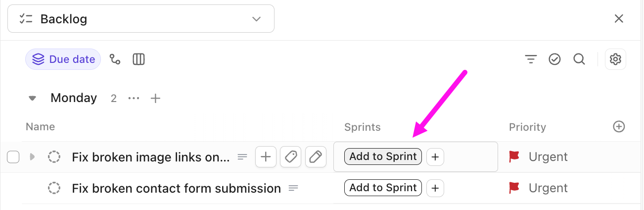
Task: Click the search magnifier icon
Action: [579, 59]
